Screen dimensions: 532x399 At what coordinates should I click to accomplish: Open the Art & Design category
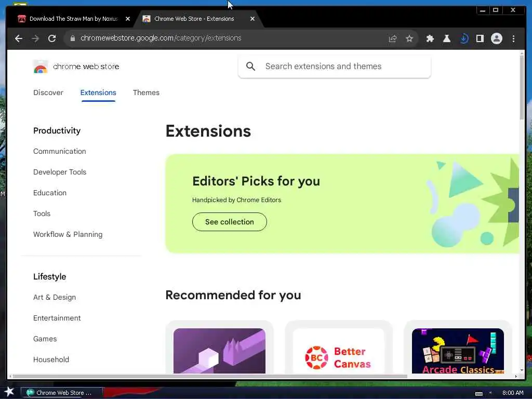coord(54,297)
